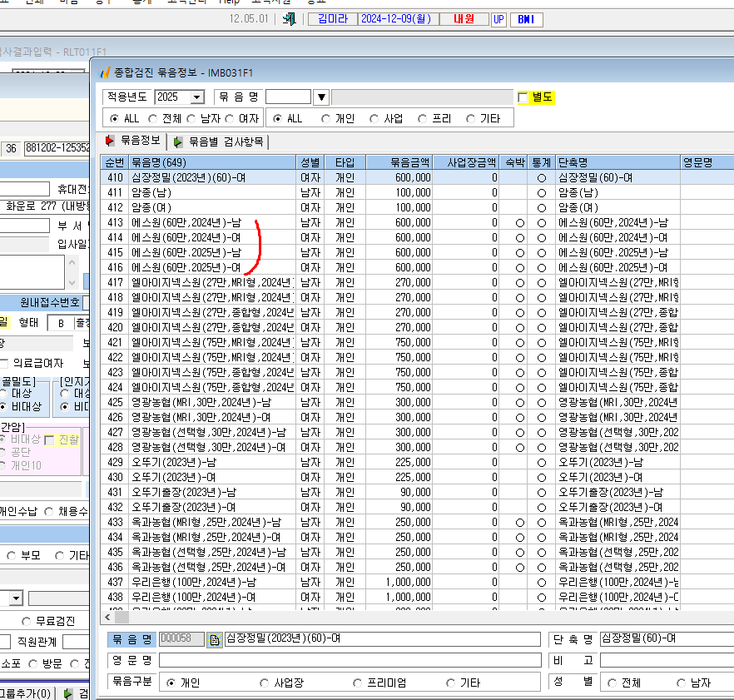Click the horizontal scrollbar left arrow

click(107, 617)
